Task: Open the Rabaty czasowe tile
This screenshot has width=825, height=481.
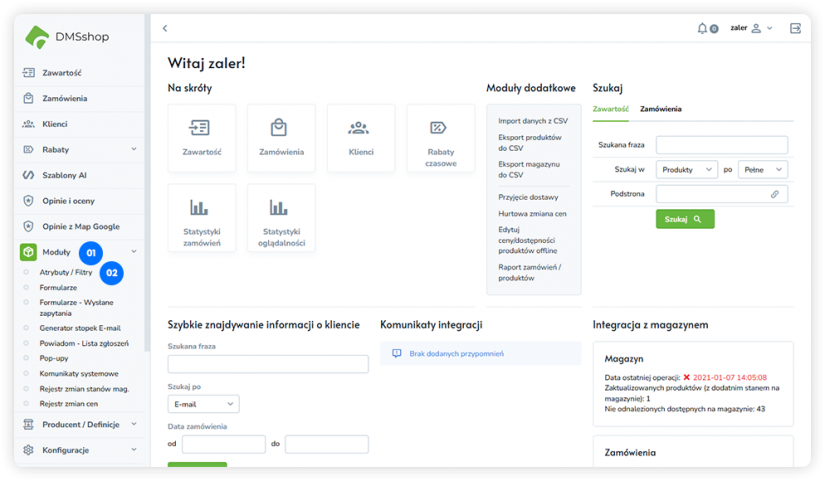Action: pos(440,138)
